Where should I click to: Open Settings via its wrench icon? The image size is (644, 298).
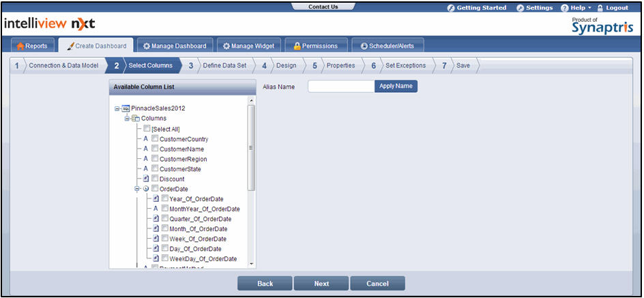coord(521,8)
